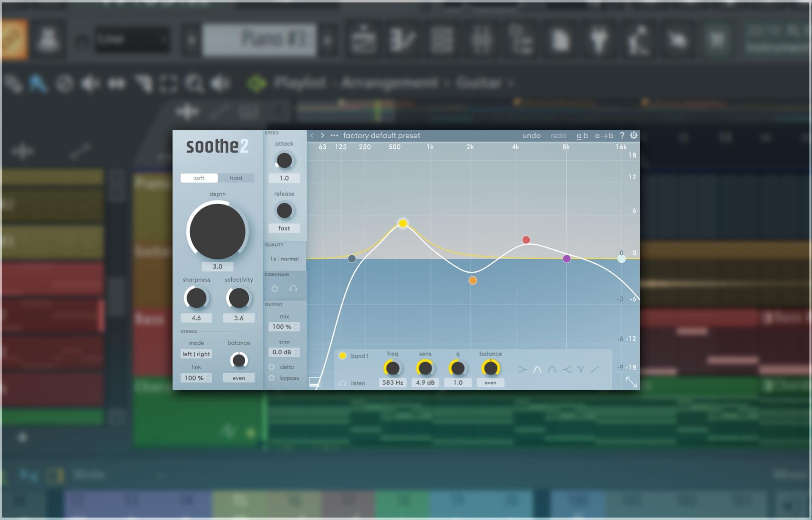The height and width of the screenshot is (520, 812).
Task: Toggle the bypass radio button
Action: (272, 378)
